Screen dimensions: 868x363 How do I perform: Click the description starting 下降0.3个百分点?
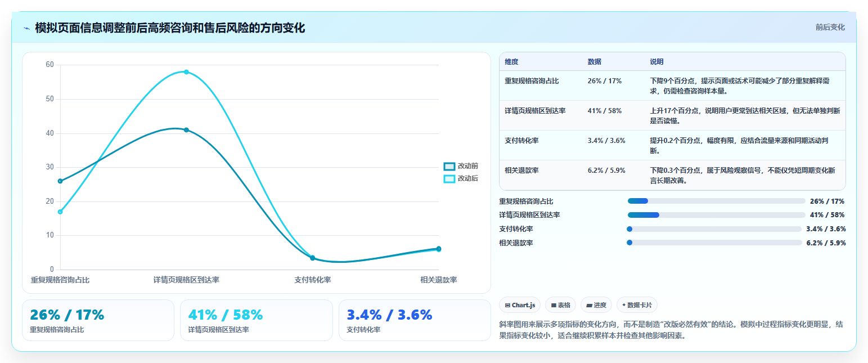(x=743, y=175)
